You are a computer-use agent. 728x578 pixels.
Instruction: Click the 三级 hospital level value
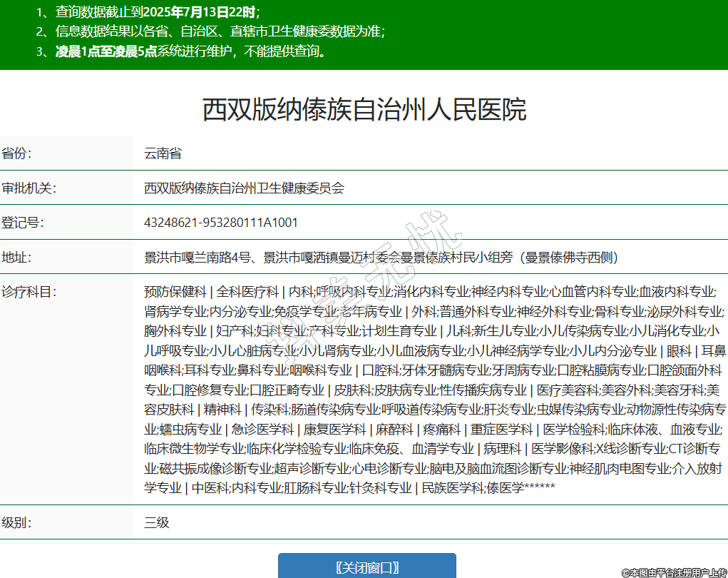pyautogui.click(x=157, y=522)
